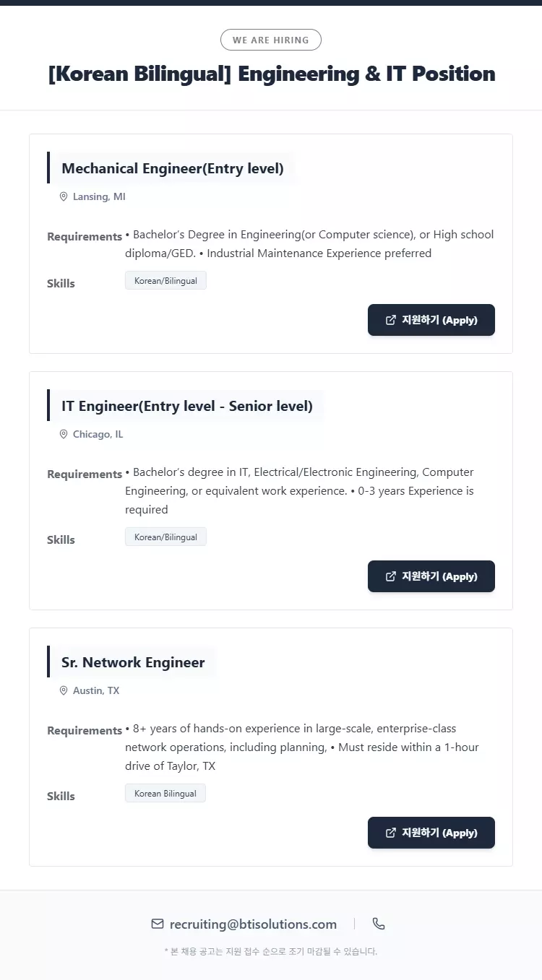Apply for the Mechanical Engineer position

(x=431, y=320)
